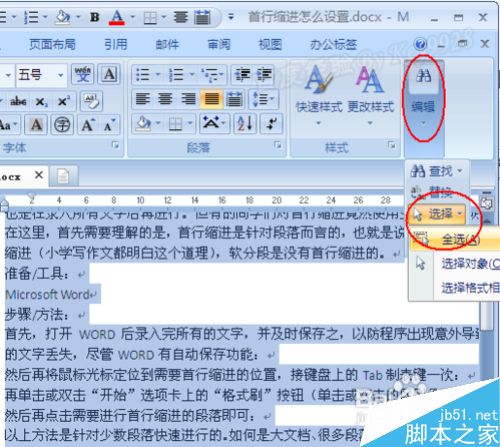
Task: Open Word help
Action: point(420,44)
